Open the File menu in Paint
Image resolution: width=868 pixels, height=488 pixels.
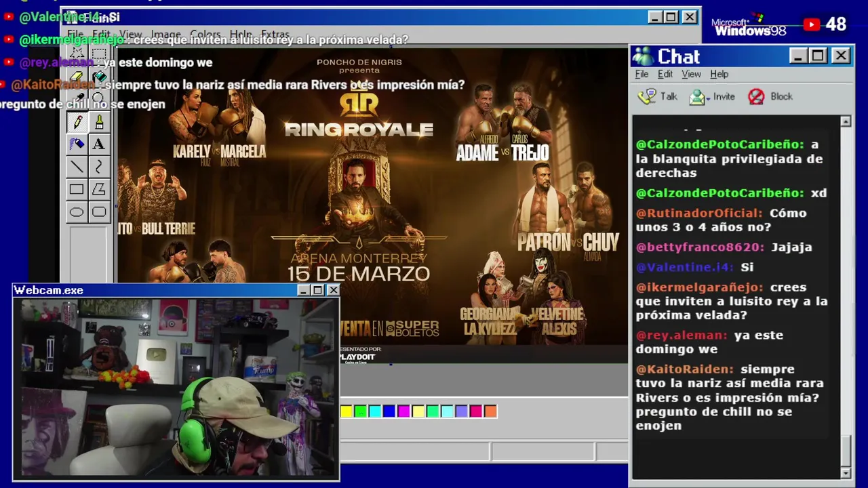(75, 34)
